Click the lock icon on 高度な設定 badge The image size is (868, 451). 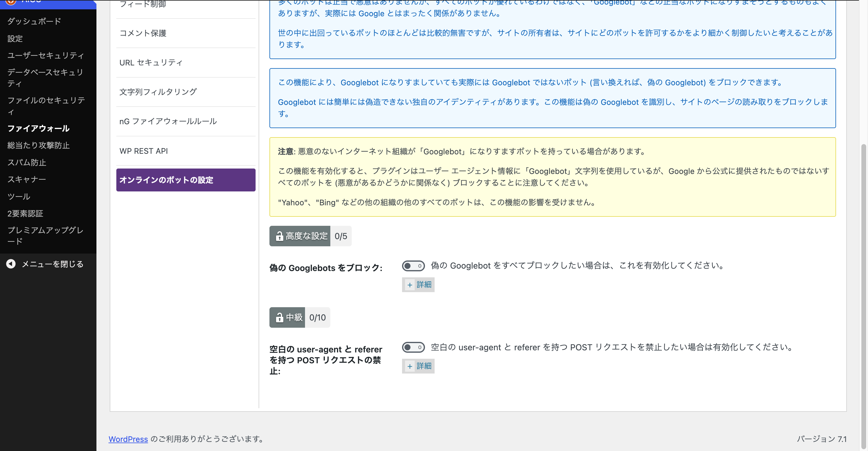point(279,236)
